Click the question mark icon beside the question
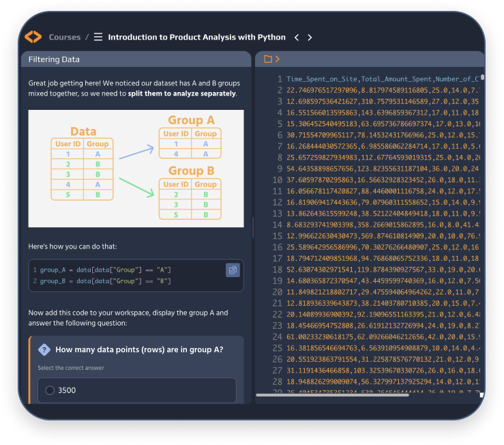The height and width of the screenshot is (445, 504). pyautogui.click(x=44, y=350)
